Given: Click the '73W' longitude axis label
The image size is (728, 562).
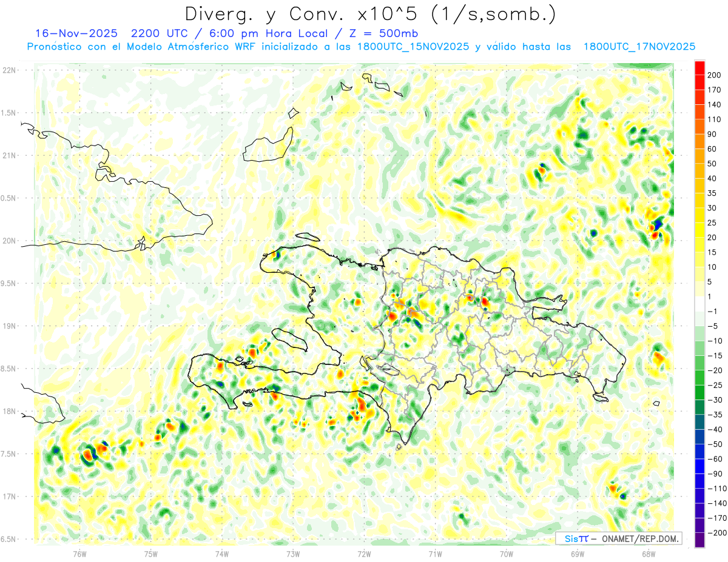Looking at the screenshot, I should coord(292,554).
